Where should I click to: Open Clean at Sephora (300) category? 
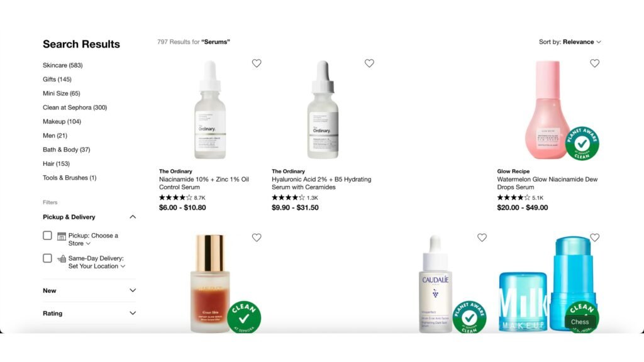pos(75,107)
